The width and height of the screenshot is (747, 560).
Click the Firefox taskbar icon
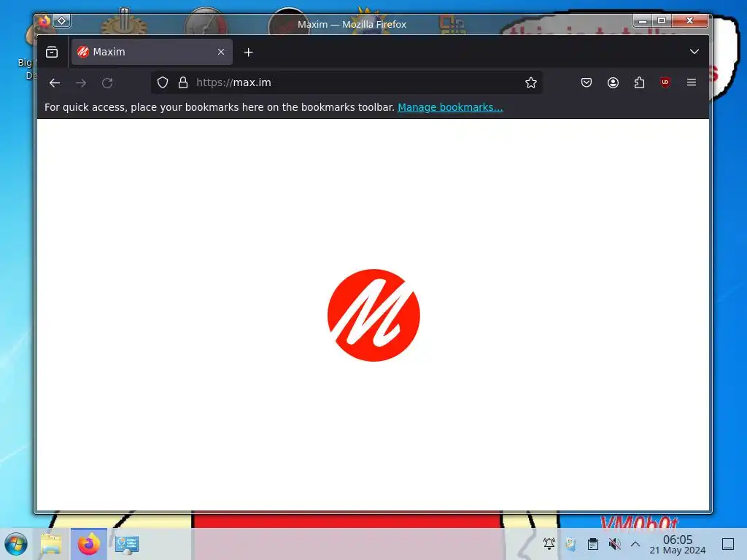(88, 544)
